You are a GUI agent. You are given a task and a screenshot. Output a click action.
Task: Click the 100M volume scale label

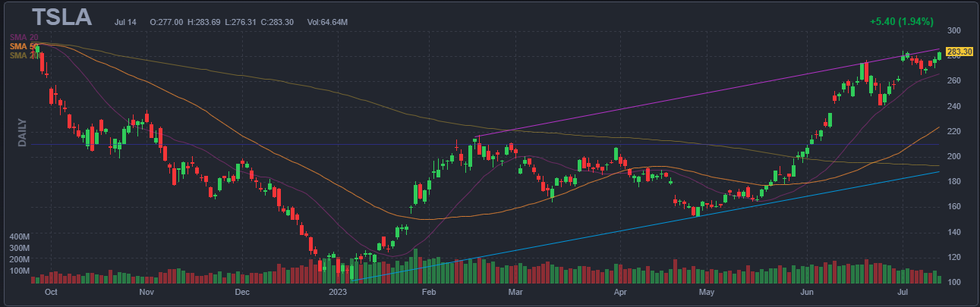coord(19,271)
